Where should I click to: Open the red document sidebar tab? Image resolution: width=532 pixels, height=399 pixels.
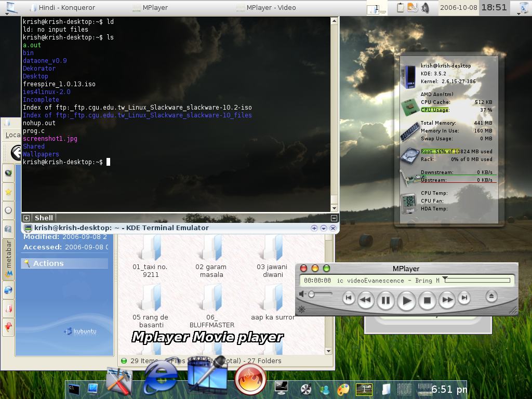8,309
